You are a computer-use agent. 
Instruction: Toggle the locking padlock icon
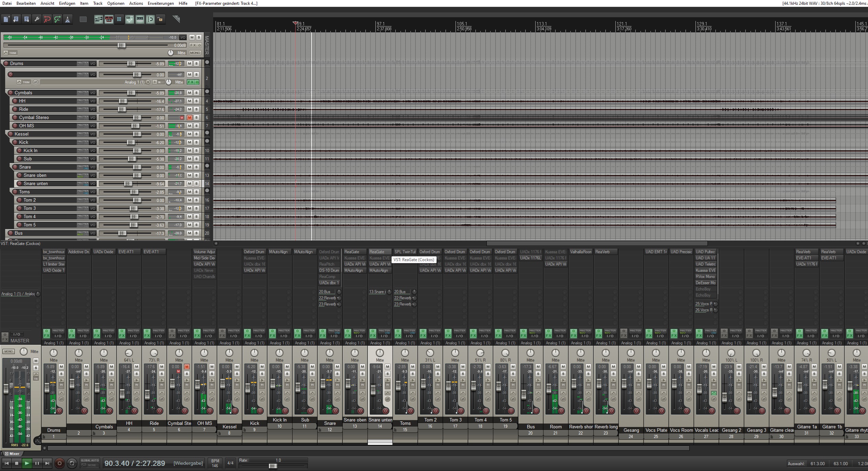[160, 19]
